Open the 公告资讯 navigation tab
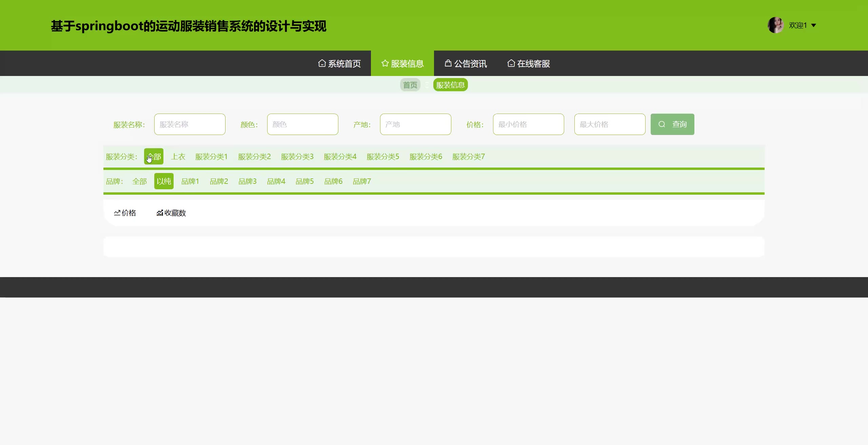Image resolution: width=868 pixels, height=445 pixels. tap(470, 64)
